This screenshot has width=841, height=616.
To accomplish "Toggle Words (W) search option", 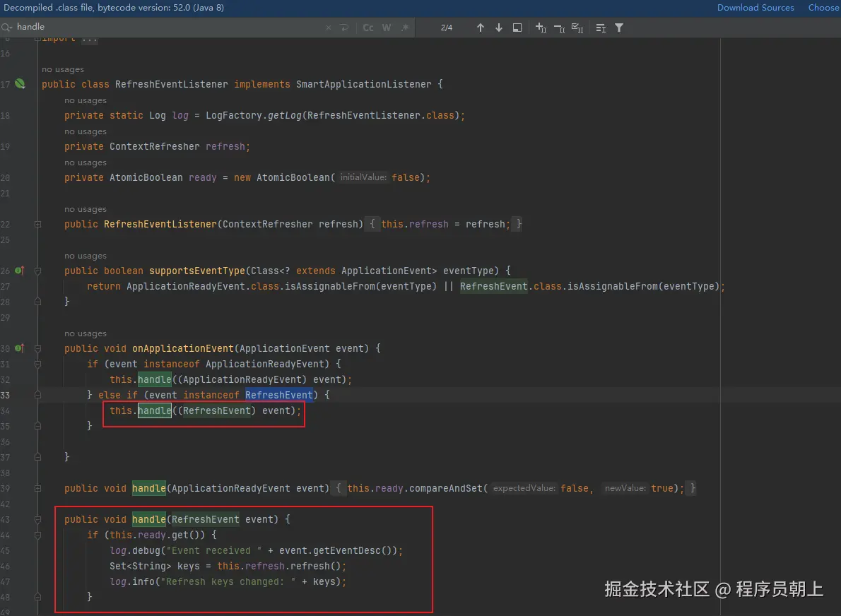I will click(x=386, y=28).
